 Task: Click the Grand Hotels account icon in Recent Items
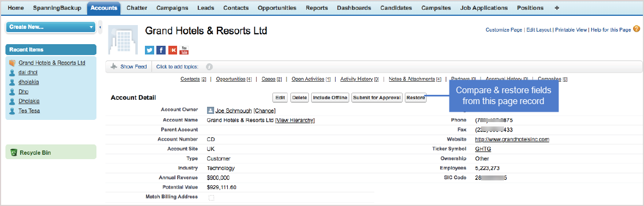(x=12, y=63)
